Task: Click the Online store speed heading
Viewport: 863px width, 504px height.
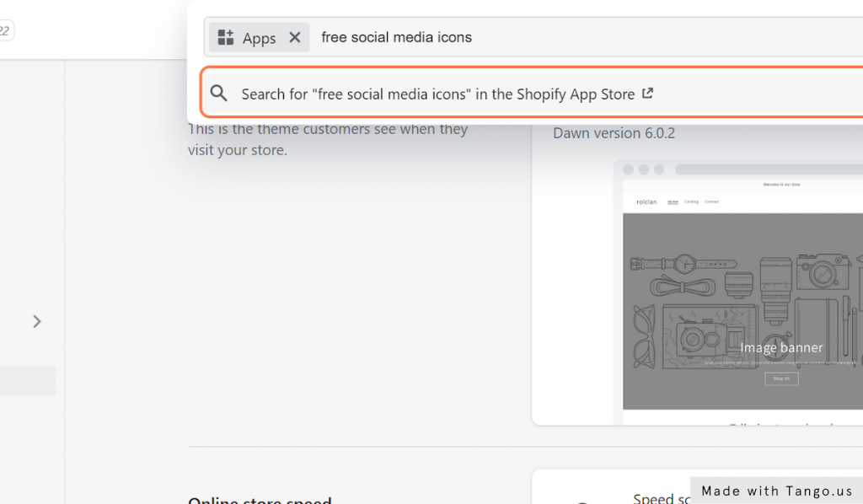Action: point(260,500)
